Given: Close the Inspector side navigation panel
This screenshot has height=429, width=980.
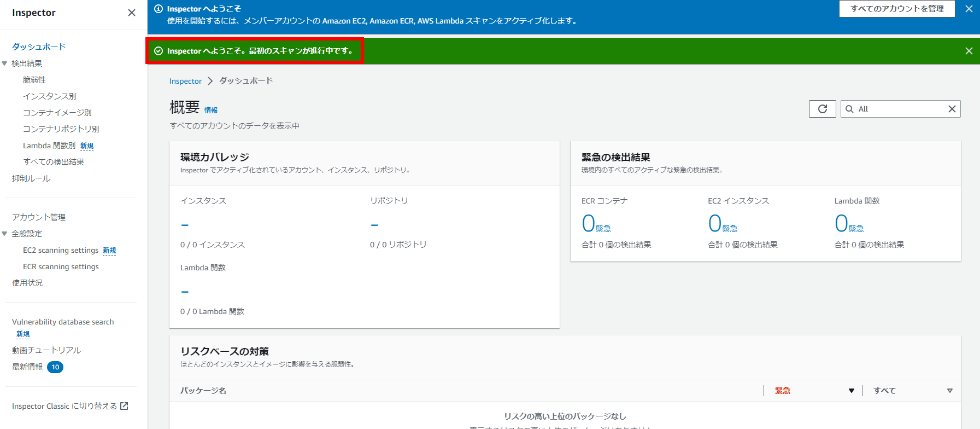Looking at the screenshot, I should point(132,13).
